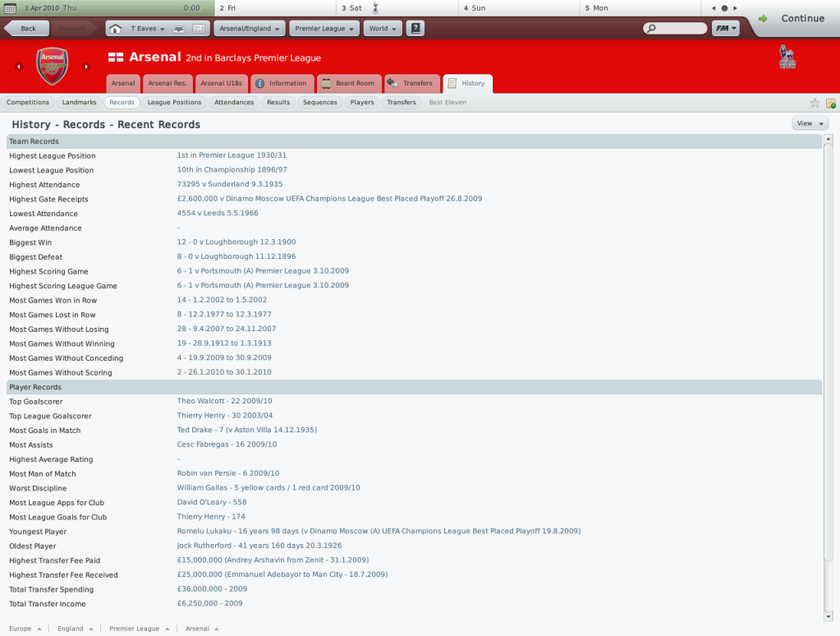Go to previous club with left arrow
Viewport: 840px width, 636px height.
click(19, 67)
